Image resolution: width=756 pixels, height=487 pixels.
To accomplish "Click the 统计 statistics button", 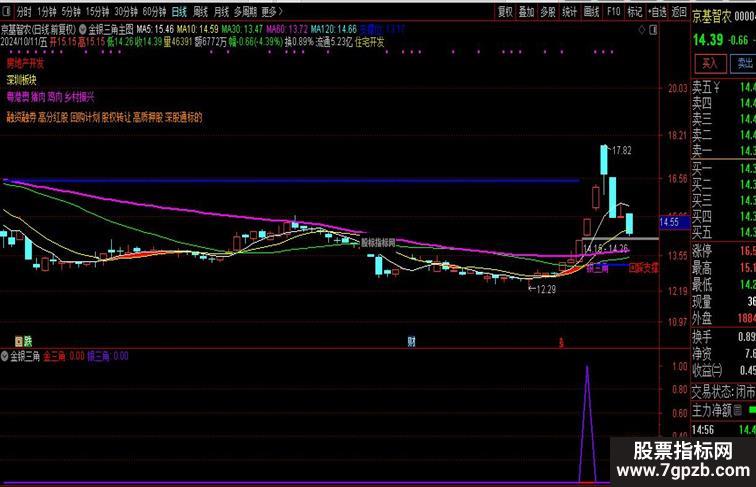I will click(569, 12).
